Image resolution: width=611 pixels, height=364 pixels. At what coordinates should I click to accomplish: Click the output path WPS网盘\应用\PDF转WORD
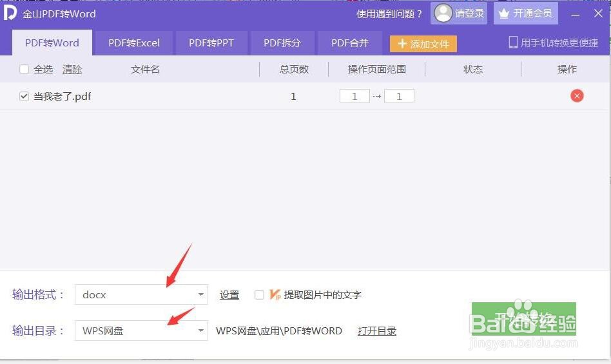tap(279, 331)
